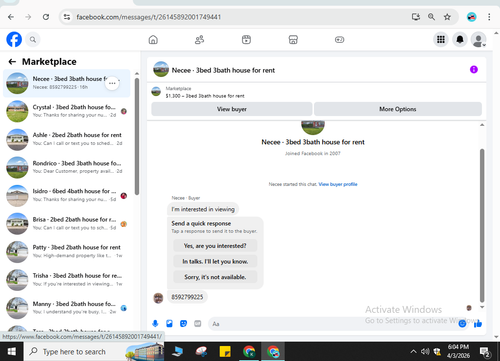
Task: Click the Facebook logo
Action: click(x=14, y=40)
